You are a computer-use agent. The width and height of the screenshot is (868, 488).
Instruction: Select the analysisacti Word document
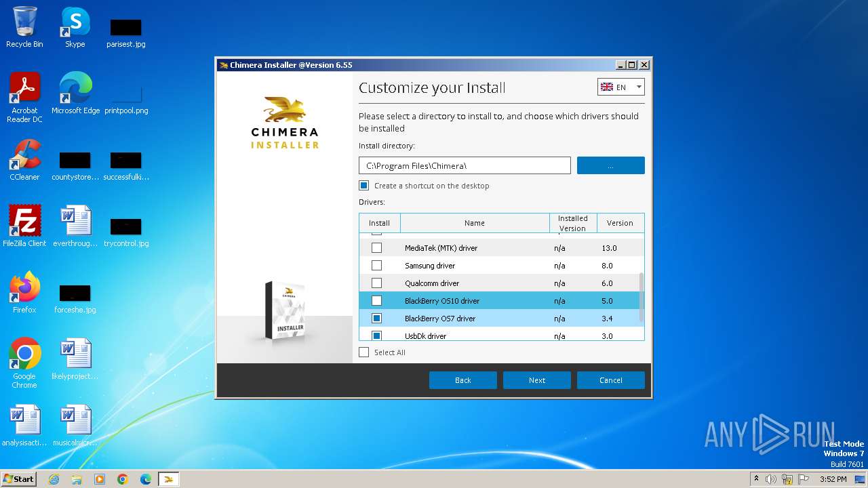(x=24, y=426)
